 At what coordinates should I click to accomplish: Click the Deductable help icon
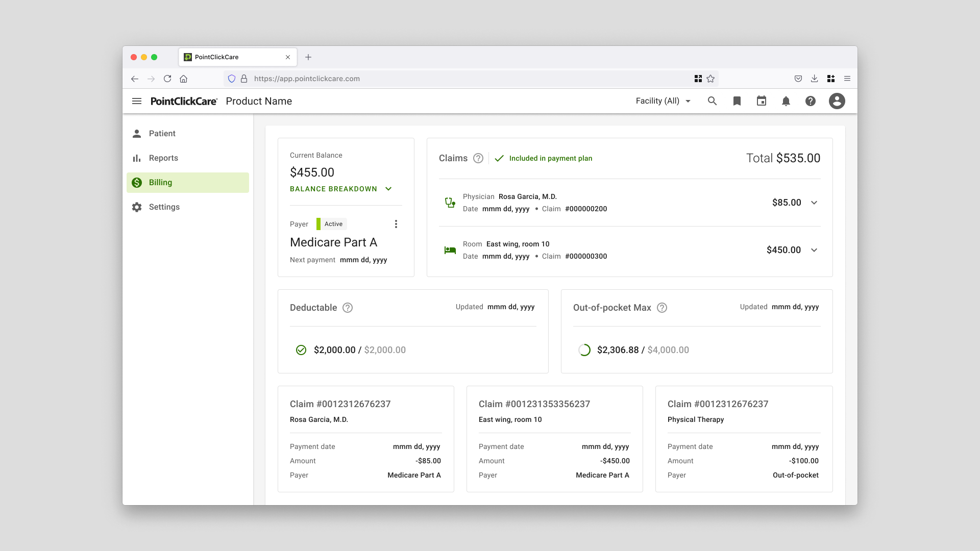click(x=347, y=308)
